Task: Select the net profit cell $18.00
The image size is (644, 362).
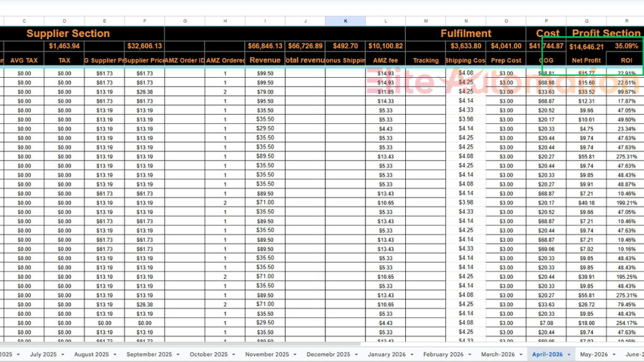Action: pos(586,323)
